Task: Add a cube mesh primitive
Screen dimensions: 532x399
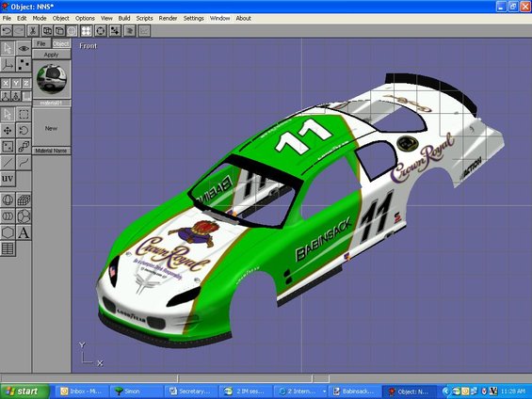Action: click(24, 200)
